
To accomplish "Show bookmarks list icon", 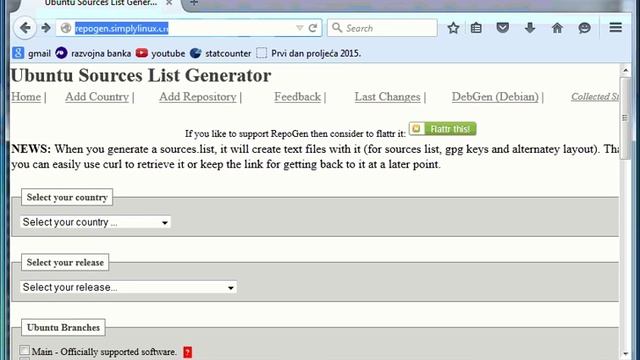I will pyautogui.click(x=476, y=28).
